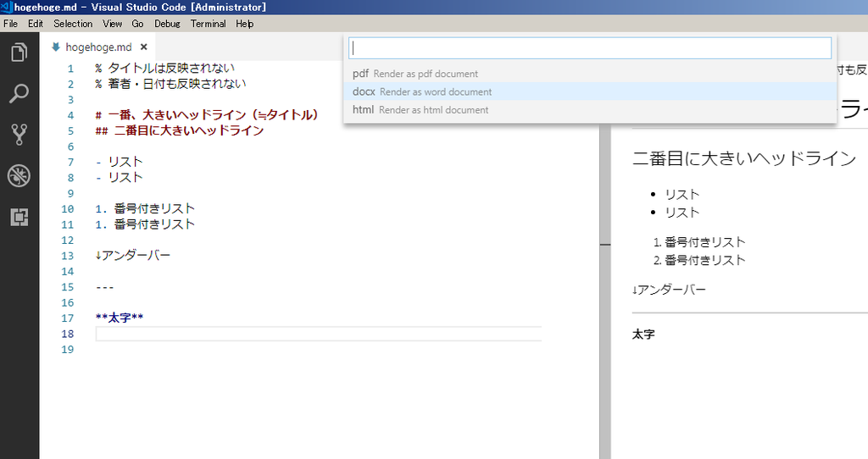The width and height of the screenshot is (868, 459).
Task: Open the Explorer view in activity bar
Action: 19,53
